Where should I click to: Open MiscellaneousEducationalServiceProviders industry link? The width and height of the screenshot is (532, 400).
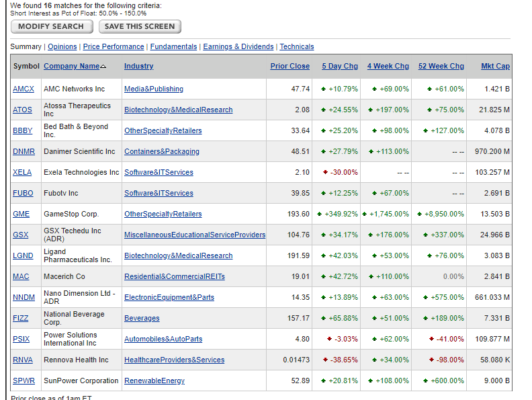click(x=195, y=235)
